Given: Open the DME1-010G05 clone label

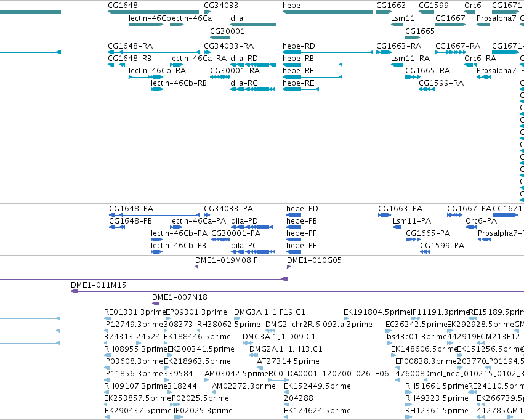Looking at the screenshot, I should pyautogui.click(x=314, y=260).
